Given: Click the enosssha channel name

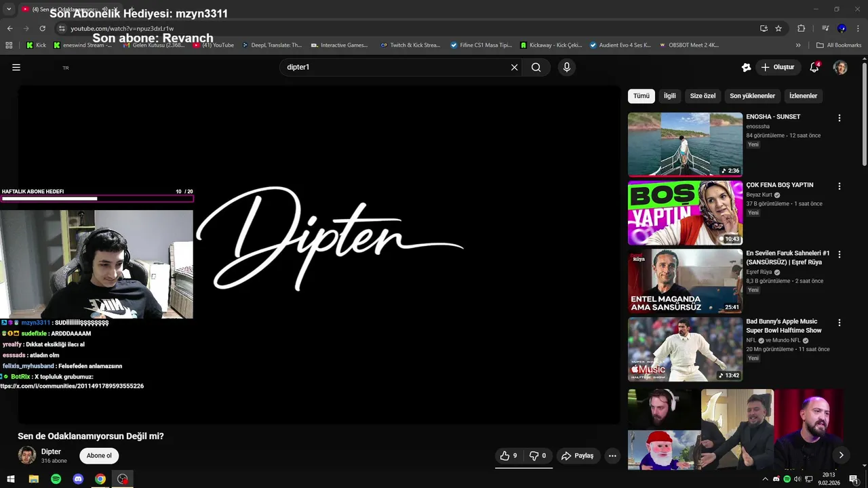Looking at the screenshot, I should pos(757,126).
